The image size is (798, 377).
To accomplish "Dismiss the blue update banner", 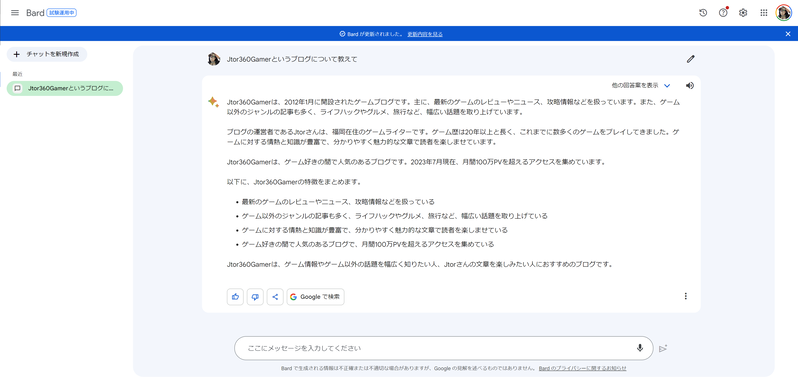I will point(788,34).
